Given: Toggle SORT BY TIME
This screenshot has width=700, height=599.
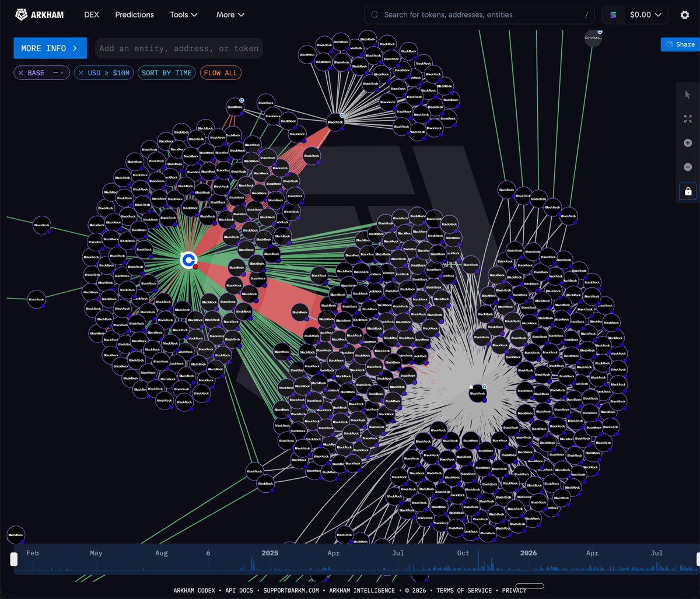Looking at the screenshot, I should [x=166, y=73].
